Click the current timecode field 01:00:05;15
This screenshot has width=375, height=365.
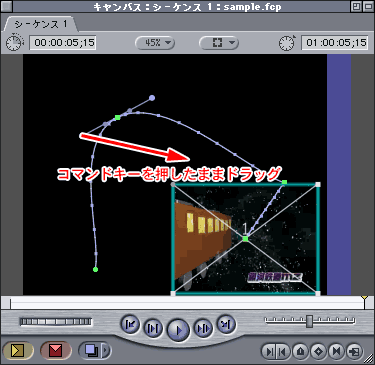coord(335,43)
